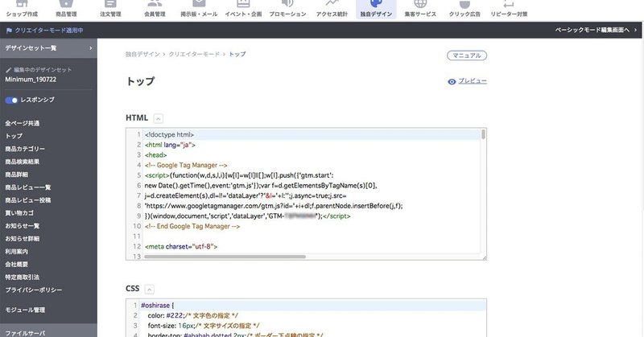Open the 商品管理 menu
The height and width of the screenshot is (337, 644).
(x=66, y=9)
